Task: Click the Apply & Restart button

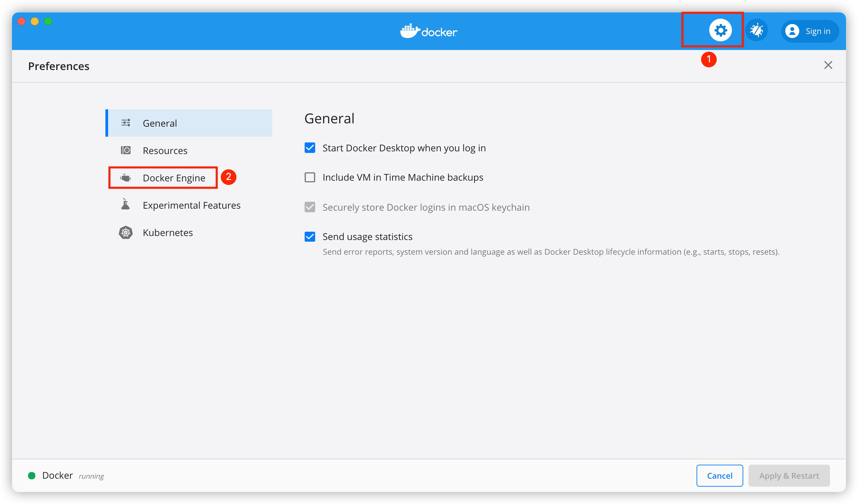Action: tap(789, 476)
